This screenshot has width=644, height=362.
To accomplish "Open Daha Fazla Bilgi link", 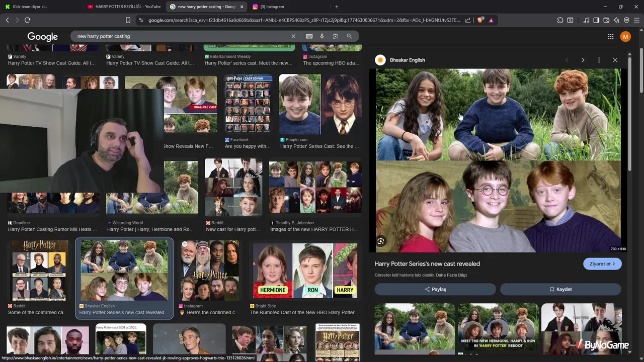I will [x=451, y=275].
